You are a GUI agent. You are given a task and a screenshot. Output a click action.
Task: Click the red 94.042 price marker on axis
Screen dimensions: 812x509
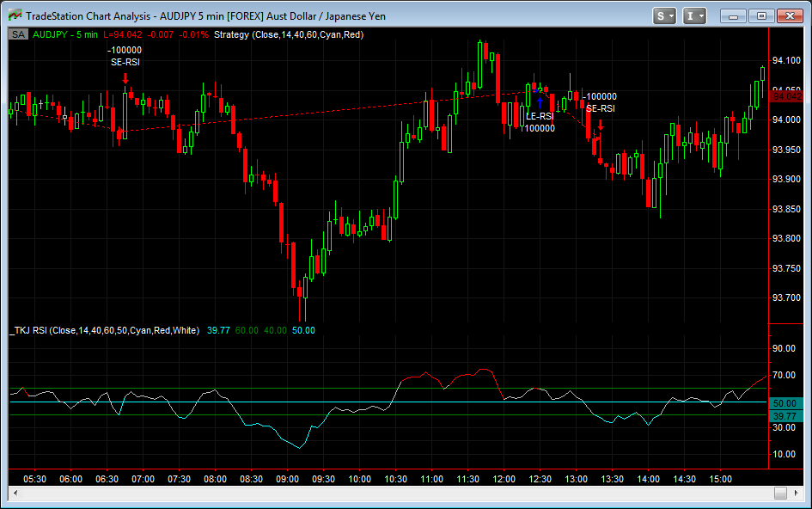pyautogui.click(x=786, y=96)
